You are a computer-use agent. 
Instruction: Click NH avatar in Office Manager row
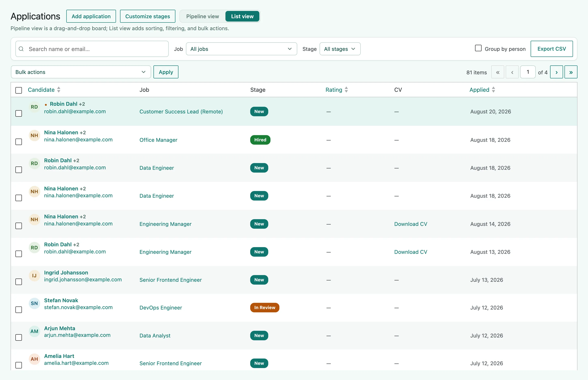(34, 136)
